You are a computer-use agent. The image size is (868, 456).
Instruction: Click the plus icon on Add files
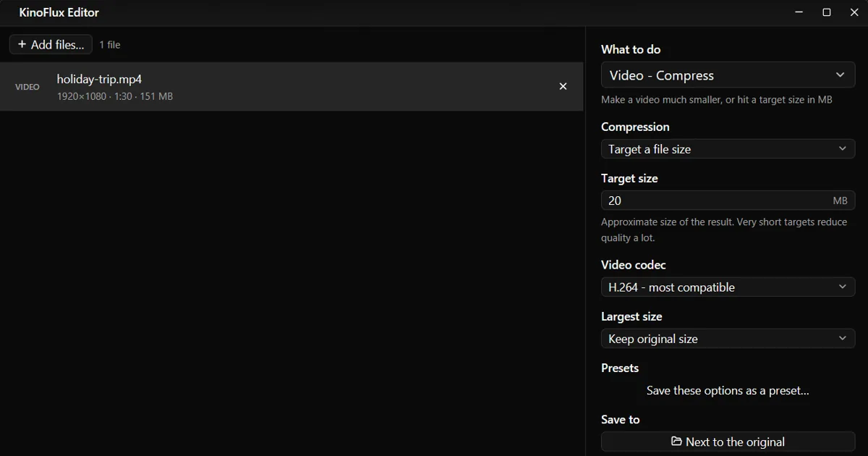22,44
